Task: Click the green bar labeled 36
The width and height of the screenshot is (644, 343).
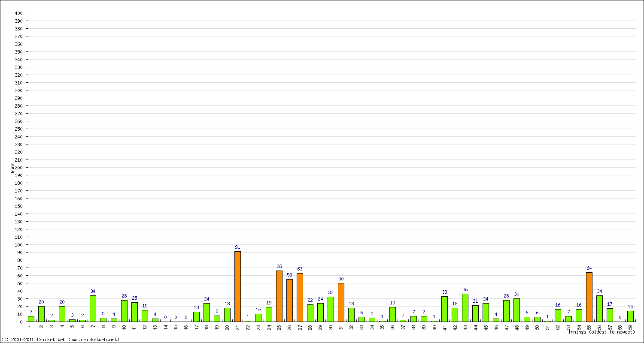Action: click(x=465, y=307)
